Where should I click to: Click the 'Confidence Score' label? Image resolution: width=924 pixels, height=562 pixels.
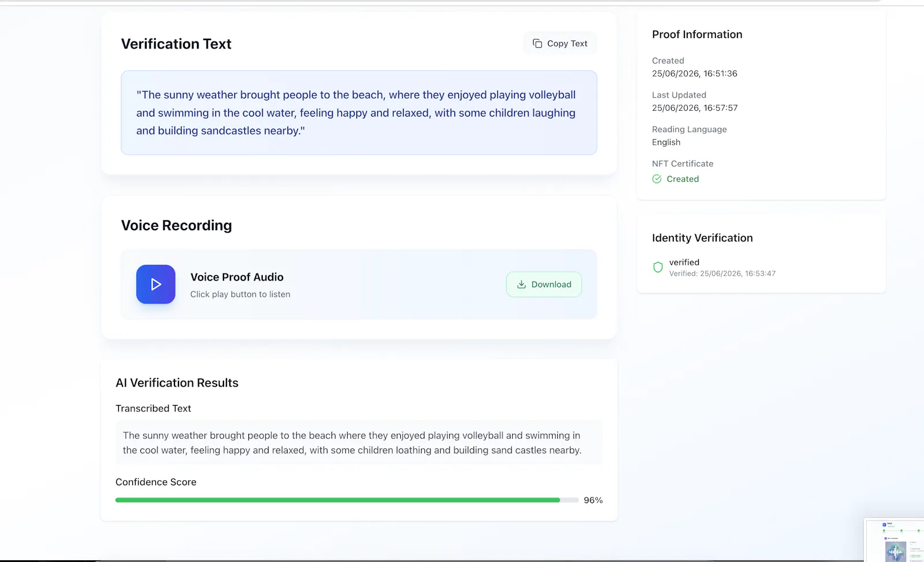pyautogui.click(x=156, y=482)
